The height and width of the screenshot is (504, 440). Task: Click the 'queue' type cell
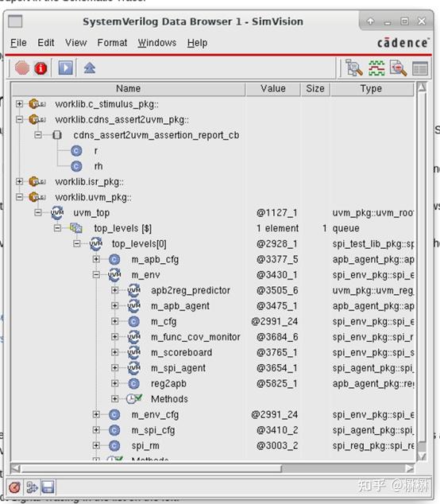pos(346,228)
